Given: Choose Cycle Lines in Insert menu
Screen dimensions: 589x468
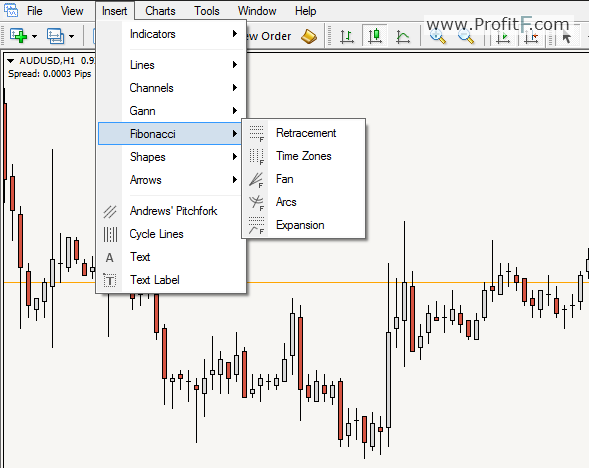Looking at the screenshot, I should 171,234.
